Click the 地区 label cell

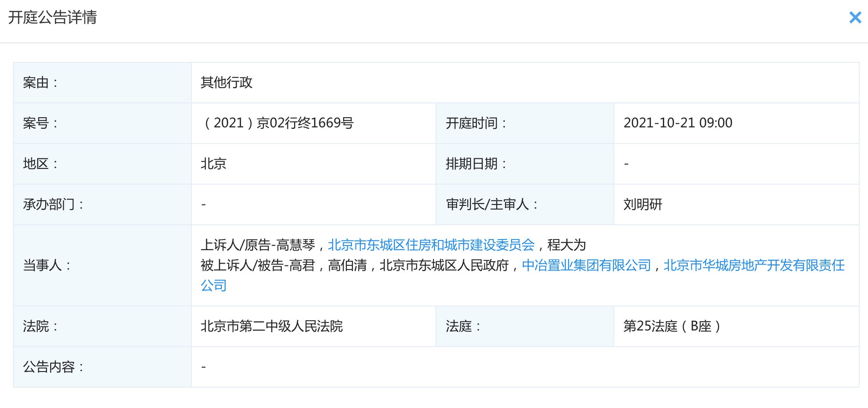[102, 164]
